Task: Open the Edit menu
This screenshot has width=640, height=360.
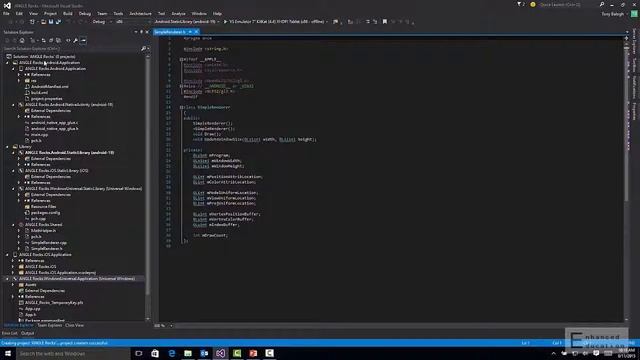Action: click(x=19, y=13)
